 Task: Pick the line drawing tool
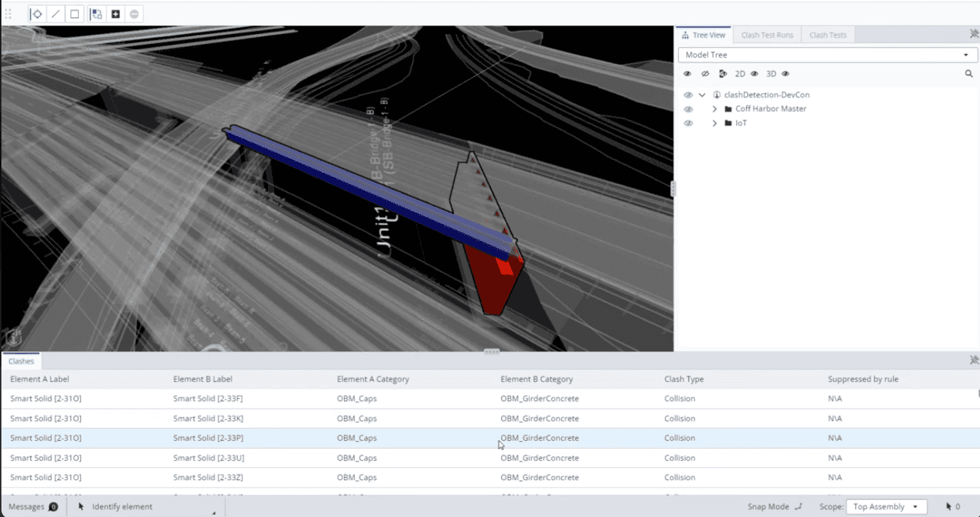(x=55, y=14)
